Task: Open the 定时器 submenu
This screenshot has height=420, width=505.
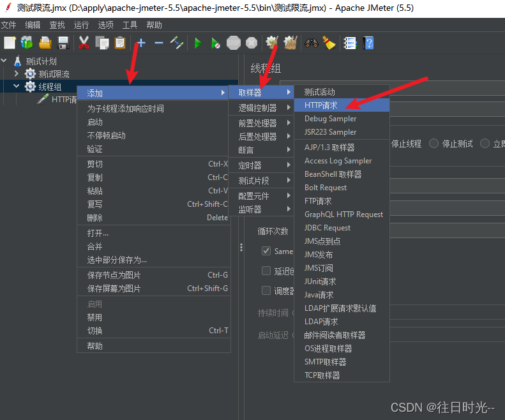Action: (x=261, y=165)
